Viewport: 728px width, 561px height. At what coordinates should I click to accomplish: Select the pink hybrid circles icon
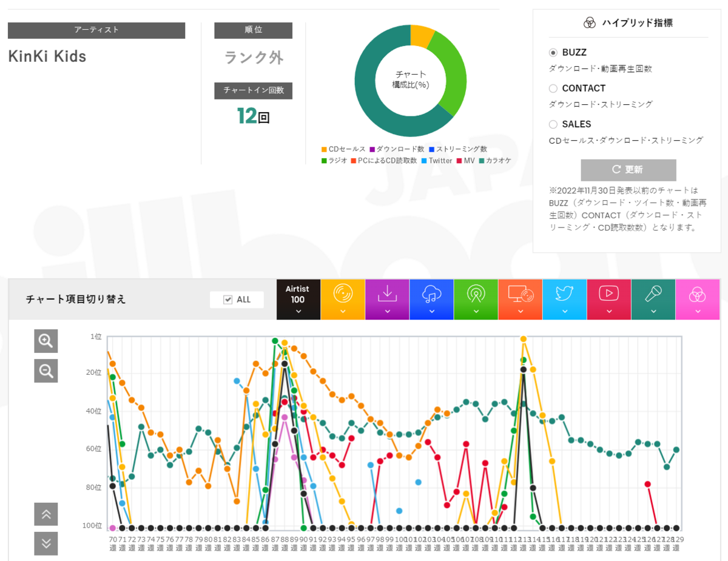click(x=698, y=294)
